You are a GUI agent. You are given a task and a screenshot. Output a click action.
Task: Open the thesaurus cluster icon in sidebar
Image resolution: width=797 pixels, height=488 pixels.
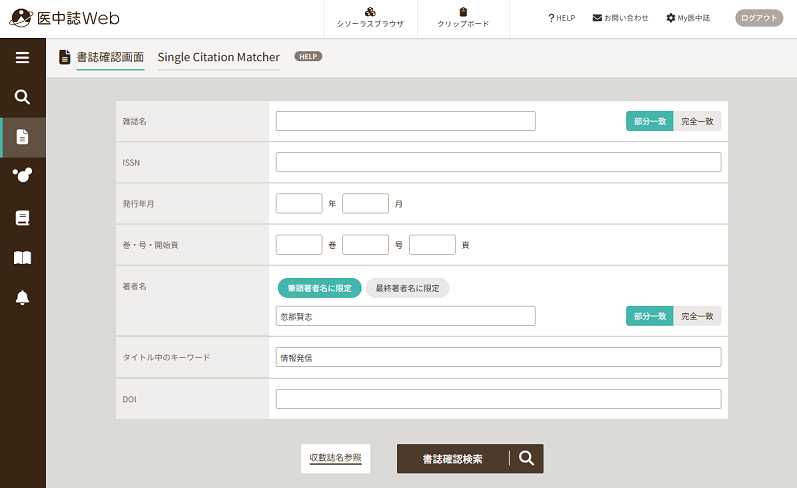point(22,175)
